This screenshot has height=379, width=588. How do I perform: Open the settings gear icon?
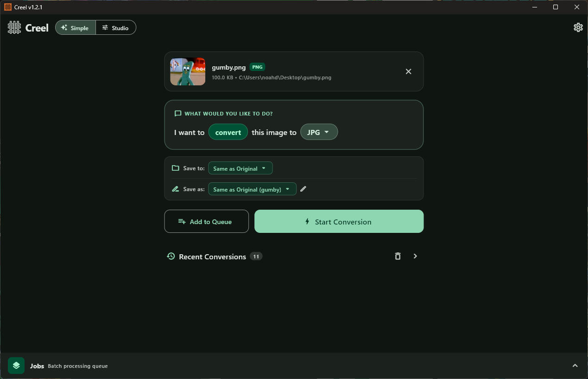click(578, 27)
